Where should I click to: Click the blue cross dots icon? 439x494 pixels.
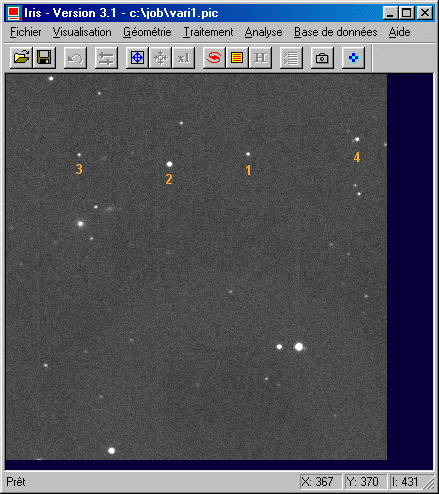coord(353,58)
